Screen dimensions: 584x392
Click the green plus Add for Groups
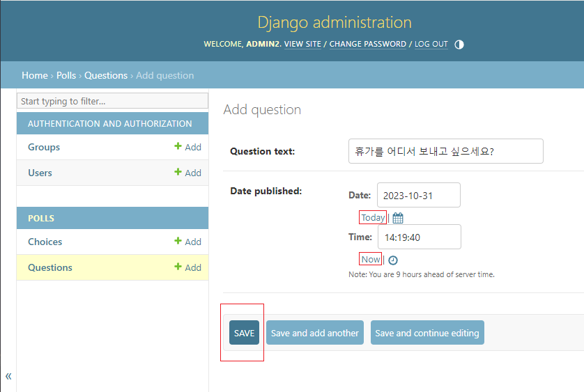point(187,147)
